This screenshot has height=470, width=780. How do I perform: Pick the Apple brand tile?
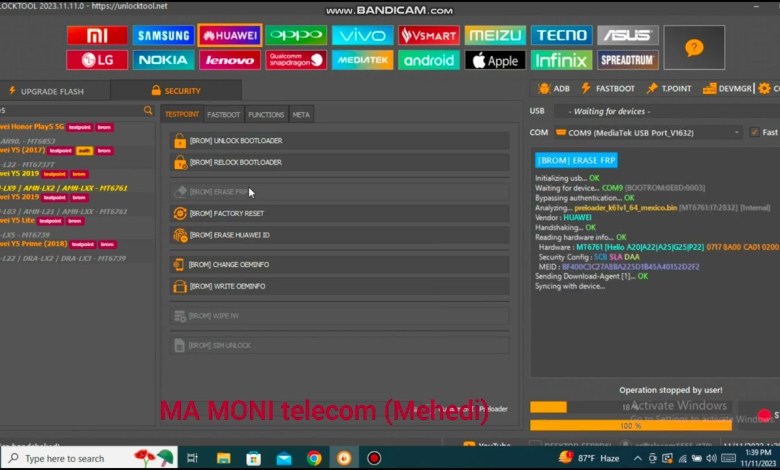pyautogui.click(x=495, y=60)
